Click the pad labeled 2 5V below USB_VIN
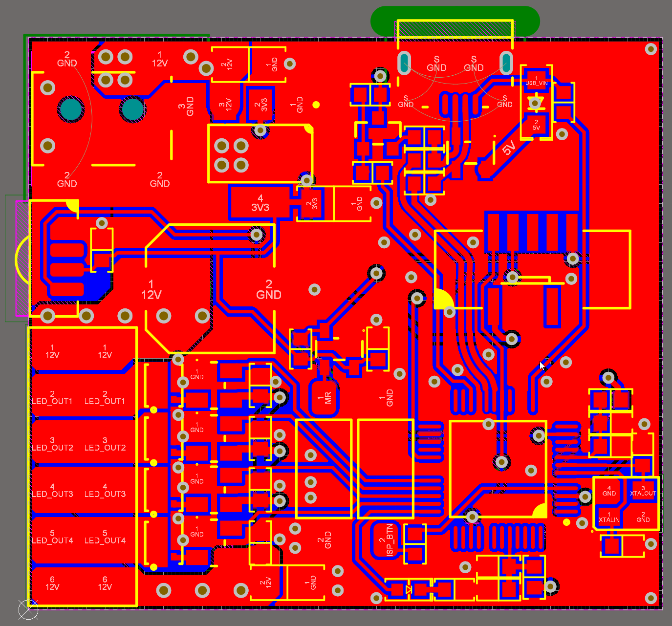This screenshot has height=626, width=672. pos(536,125)
